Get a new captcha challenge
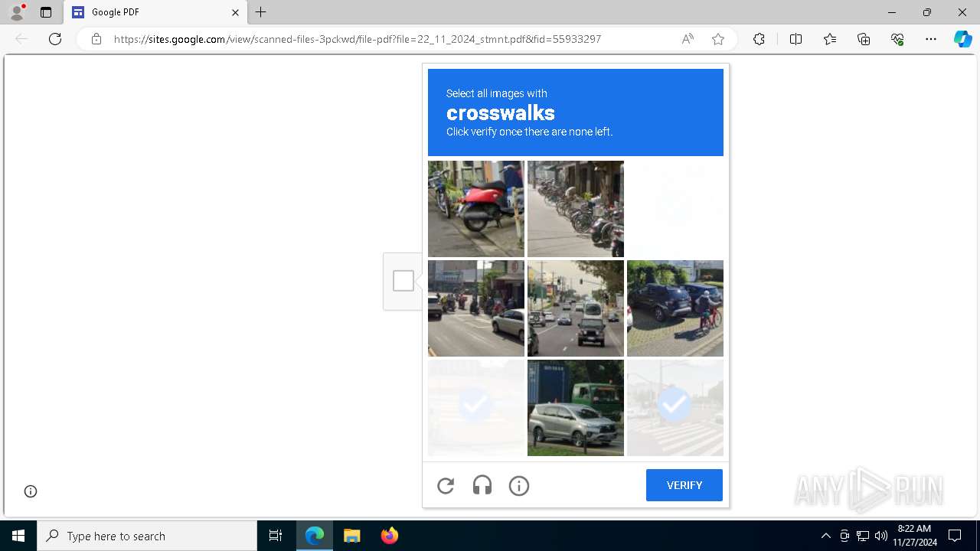 click(x=446, y=485)
